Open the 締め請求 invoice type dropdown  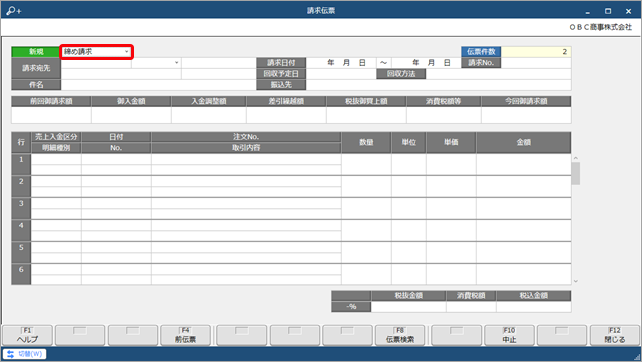click(x=127, y=52)
